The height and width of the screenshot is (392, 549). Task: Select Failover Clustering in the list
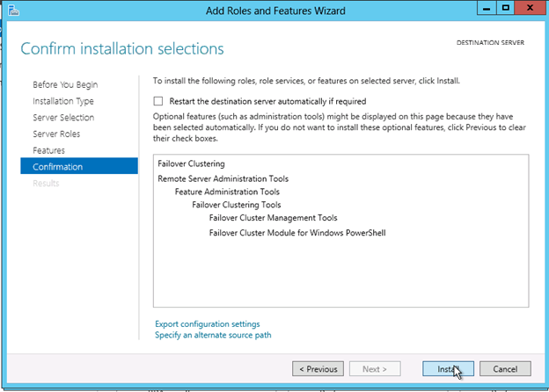click(191, 163)
